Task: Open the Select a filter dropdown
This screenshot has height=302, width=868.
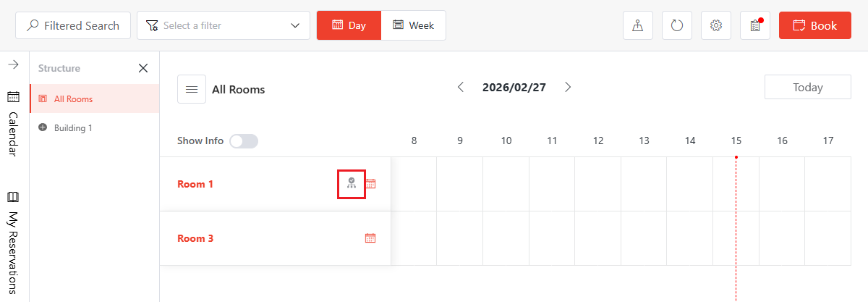Action: pyautogui.click(x=224, y=25)
